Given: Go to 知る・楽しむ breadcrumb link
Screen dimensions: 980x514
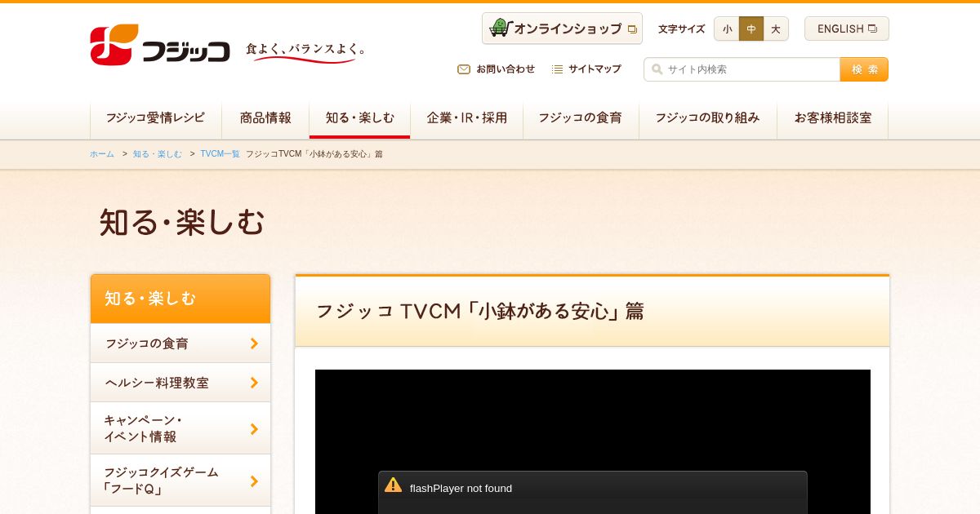Looking at the screenshot, I should [158, 154].
